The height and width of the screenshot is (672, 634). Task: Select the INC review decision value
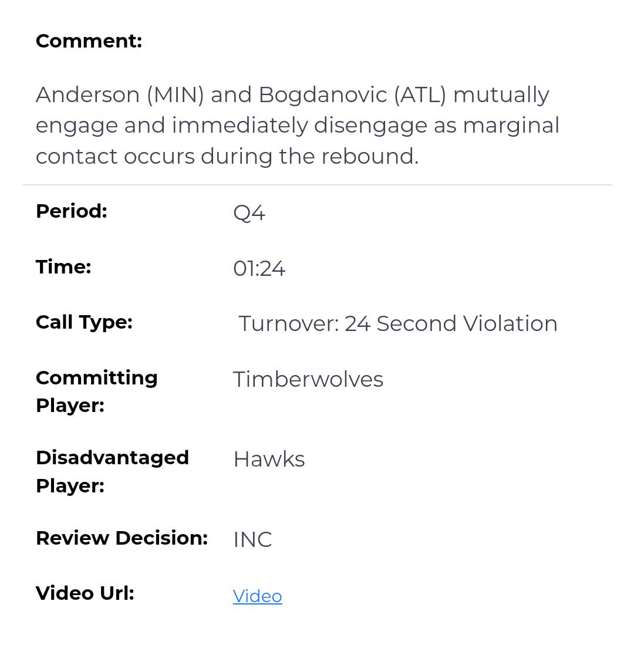[252, 540]
